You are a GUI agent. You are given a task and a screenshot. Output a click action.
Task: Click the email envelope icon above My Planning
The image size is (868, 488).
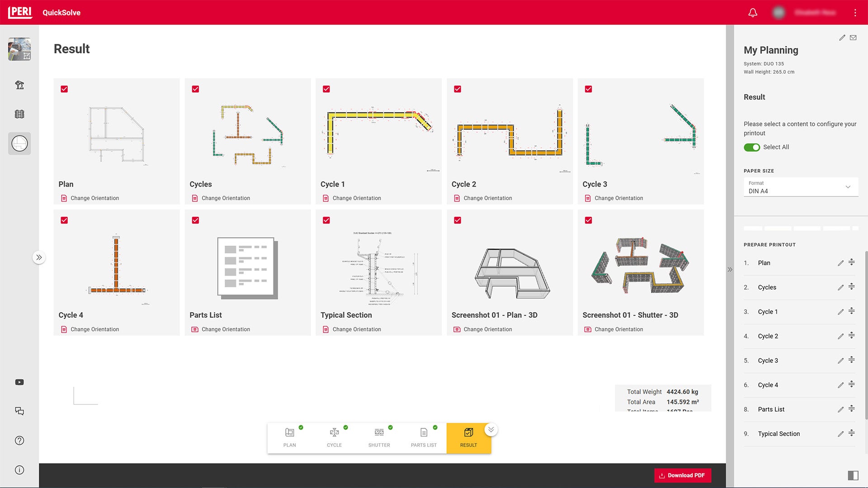coord(853,38)
